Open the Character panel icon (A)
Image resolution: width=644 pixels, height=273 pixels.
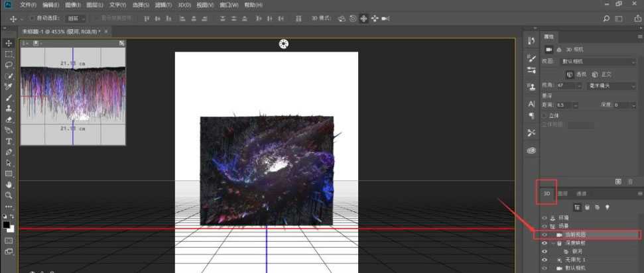tap(531, 104)
